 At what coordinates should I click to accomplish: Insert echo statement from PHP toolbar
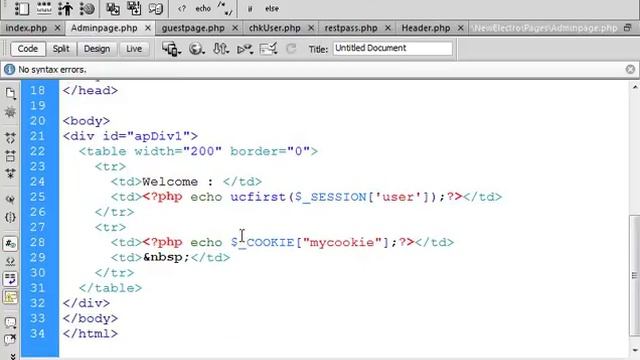coord(203,9)
